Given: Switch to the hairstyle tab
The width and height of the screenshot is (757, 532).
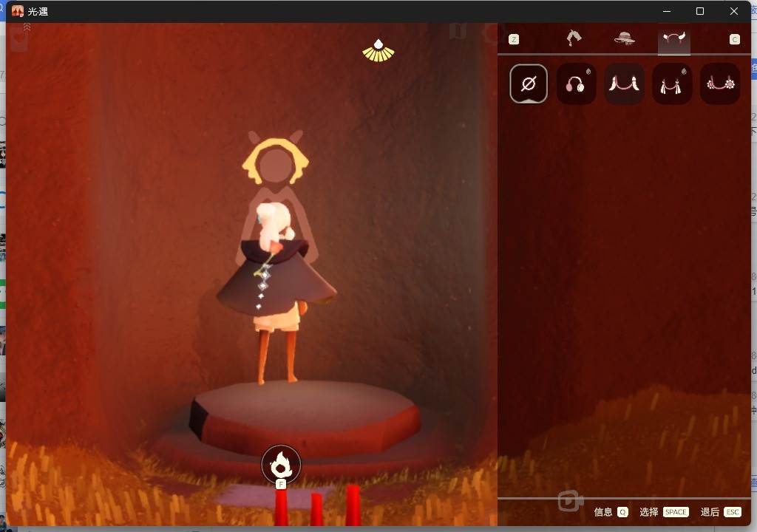Looking at the screenshot, I should click(574, 38).
